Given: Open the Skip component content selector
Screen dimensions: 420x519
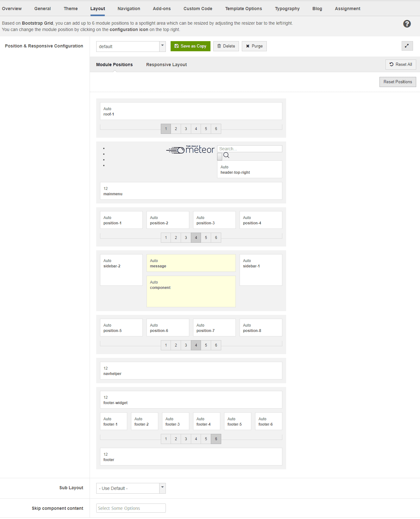Looking at the screenshot, I should tap(131, 508).
